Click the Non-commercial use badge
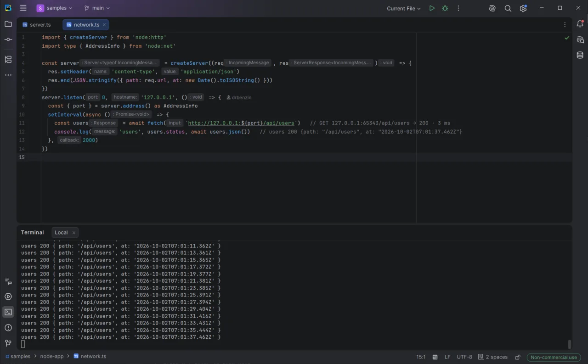Image resolution: width=588 pixels, height=364 pixels. [x=554, y=357]
